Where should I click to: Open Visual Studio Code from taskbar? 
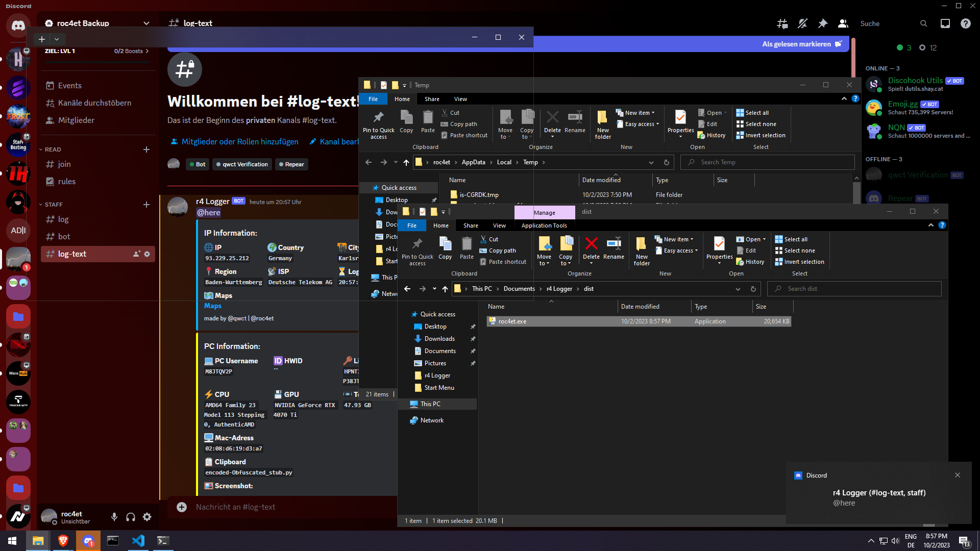(138, 541)
